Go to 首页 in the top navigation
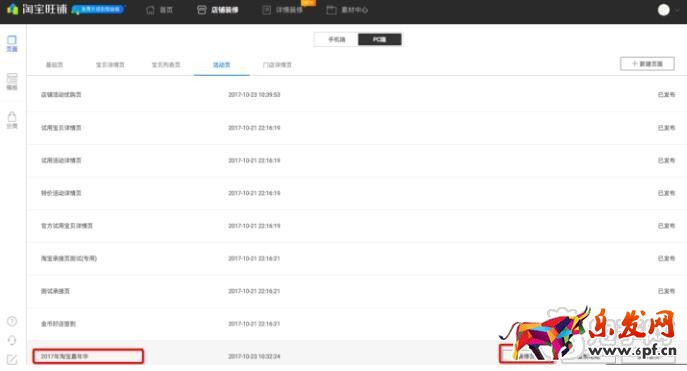Screen dimensions: 687x371 click(166, 10)
